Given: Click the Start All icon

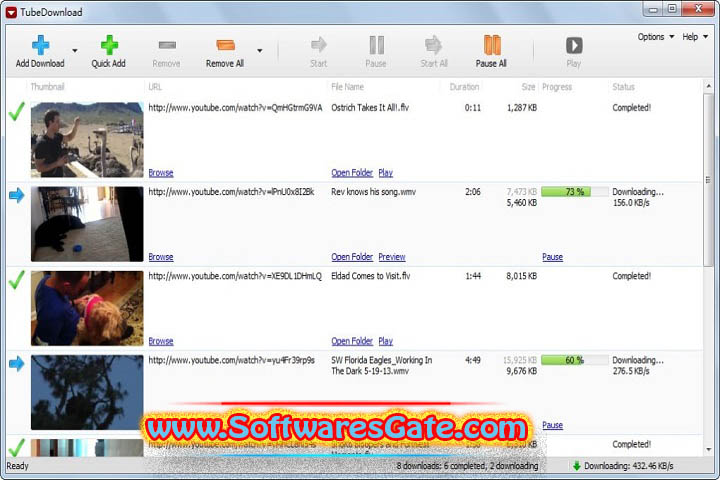Looking at the screenshot, I should tap(433, 45).
